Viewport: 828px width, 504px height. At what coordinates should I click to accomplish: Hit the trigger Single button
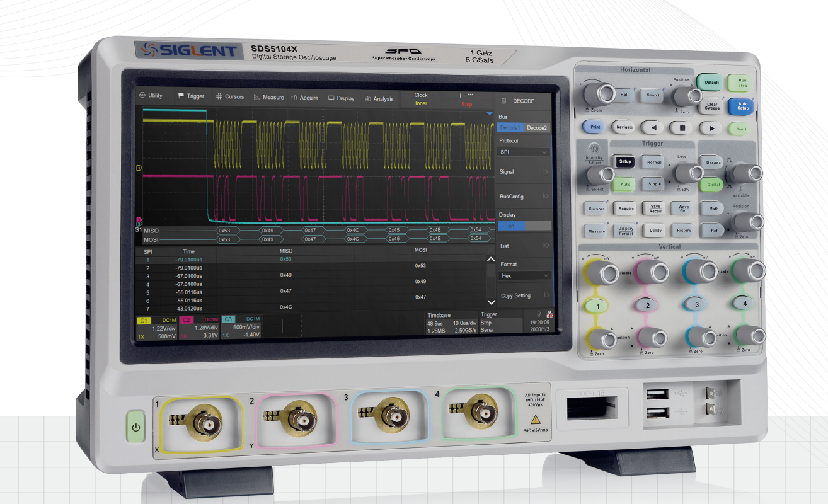click(654, 184)
